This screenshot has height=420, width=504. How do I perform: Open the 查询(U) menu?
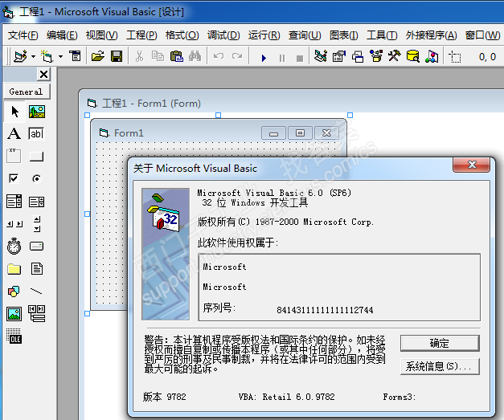pyautogui.click(x=305, y=35)
